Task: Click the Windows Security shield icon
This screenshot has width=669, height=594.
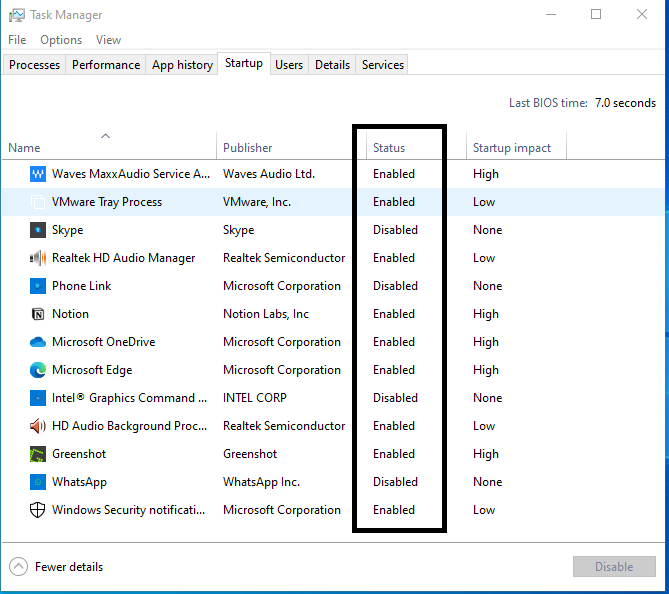Action: coord(38,510)
